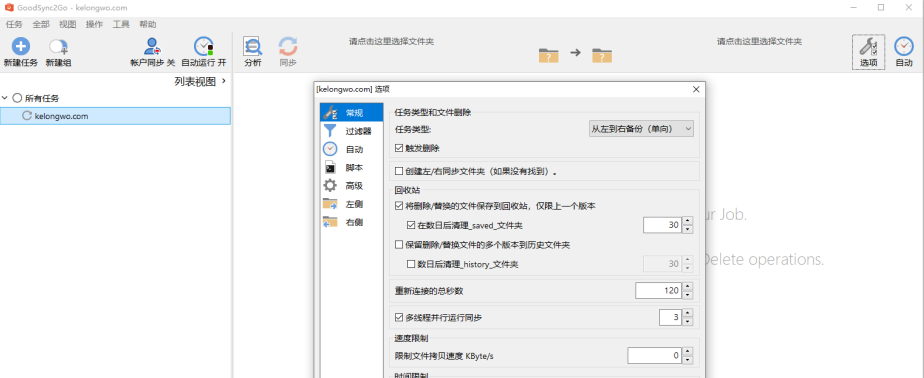Enable 创建左/右同步文件夹 checkbox
The height and width of the screenshot is (378, 924).
pyautogui.click(x=399, y=172)
